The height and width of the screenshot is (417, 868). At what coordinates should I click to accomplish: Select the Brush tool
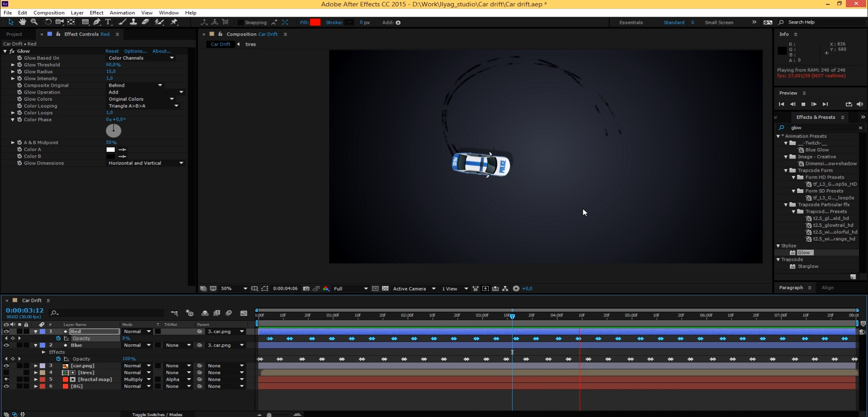[x=122, y=22]
